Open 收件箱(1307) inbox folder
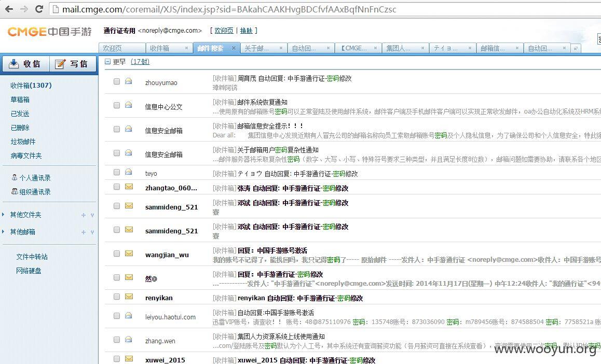Viewport: 601px width, 364px height. click(x=31, y=86)
